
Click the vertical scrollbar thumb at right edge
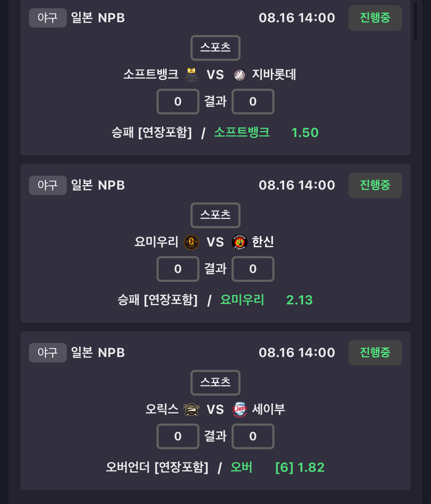click(415, 21)
